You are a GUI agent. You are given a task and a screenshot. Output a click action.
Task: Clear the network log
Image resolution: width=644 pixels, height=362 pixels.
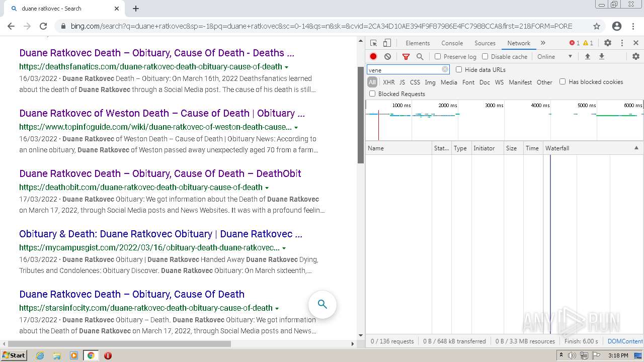387,57
